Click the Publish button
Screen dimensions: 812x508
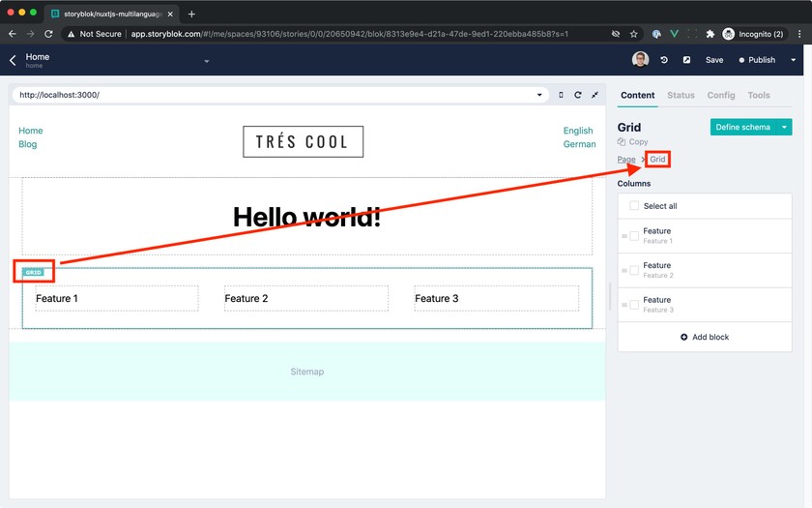tap(757, 60)
